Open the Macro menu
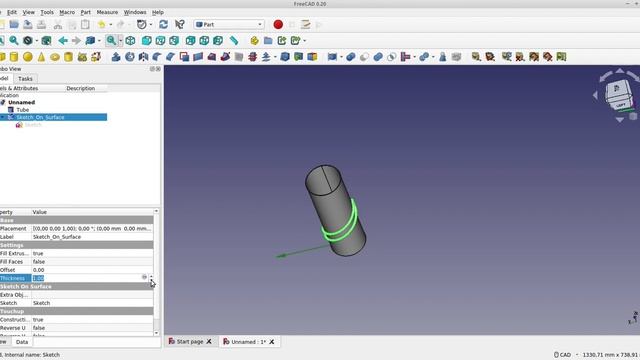 [67, 12]
